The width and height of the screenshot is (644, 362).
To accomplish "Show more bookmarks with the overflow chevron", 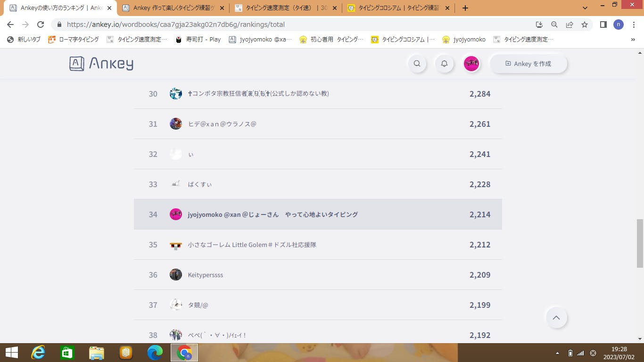I will [x=633, y=40].
